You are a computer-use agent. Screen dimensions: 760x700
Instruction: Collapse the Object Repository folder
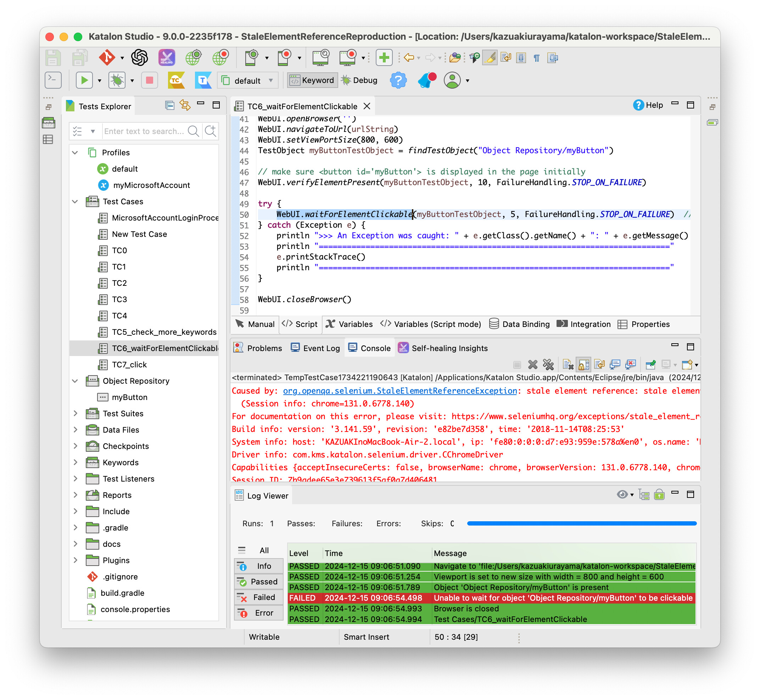(76, 381)
